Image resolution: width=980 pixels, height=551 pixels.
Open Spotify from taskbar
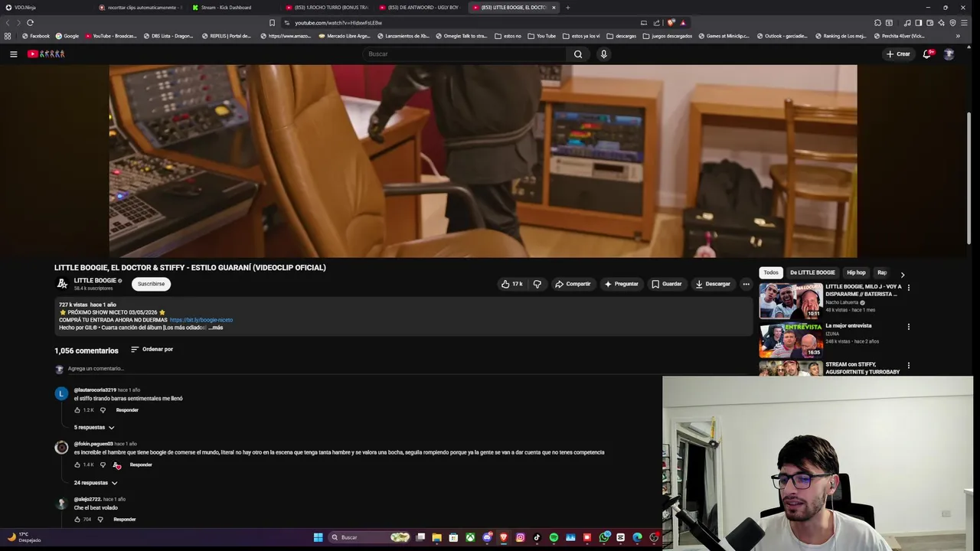click(x=554, y=537)
